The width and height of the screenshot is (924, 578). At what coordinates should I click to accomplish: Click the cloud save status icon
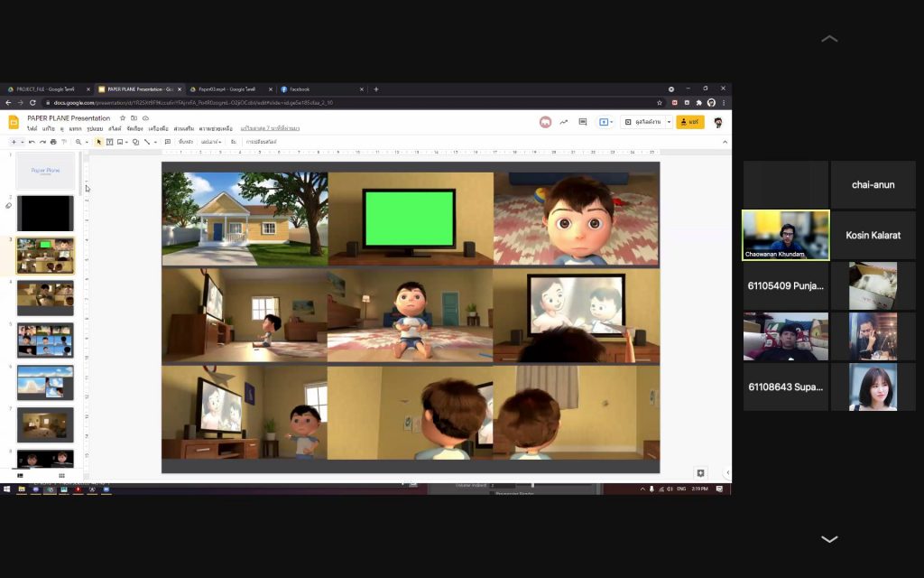(x=145, y=118)
